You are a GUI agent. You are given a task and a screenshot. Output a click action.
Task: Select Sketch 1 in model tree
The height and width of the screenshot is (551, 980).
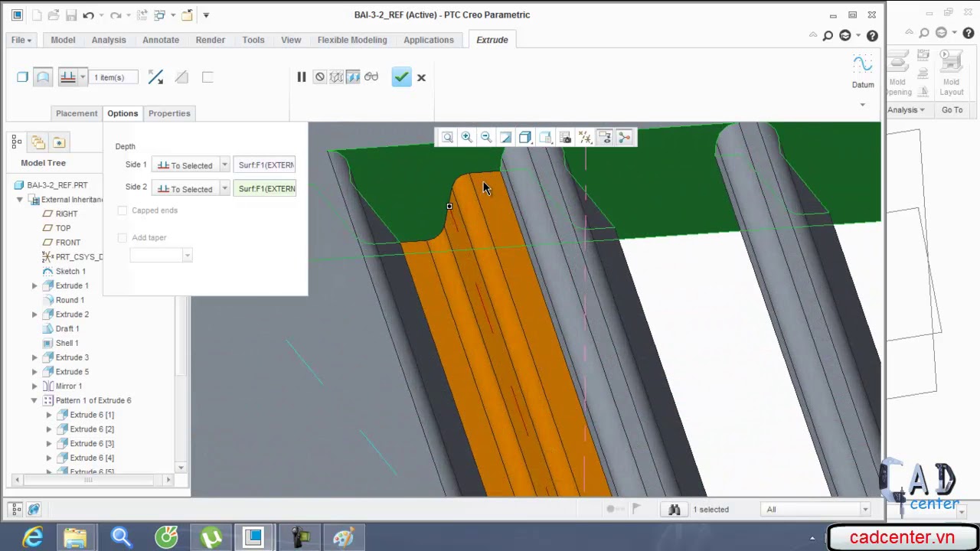70,272
